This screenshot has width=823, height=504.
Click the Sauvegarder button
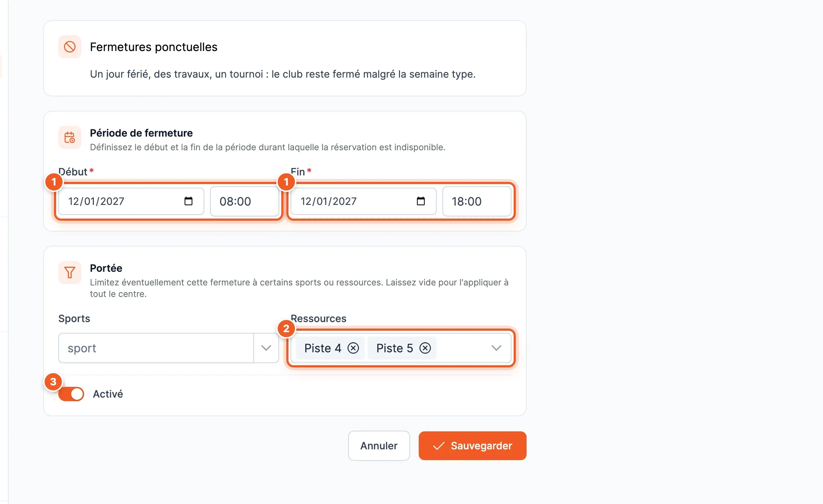[473, 446]
